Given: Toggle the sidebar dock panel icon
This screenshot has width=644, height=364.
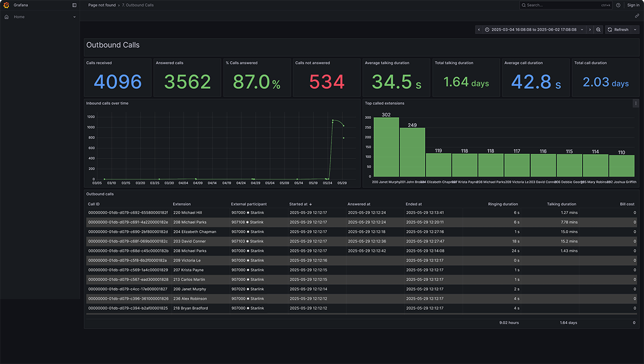Looking at the screenshot, I should (x=74, y=5).
